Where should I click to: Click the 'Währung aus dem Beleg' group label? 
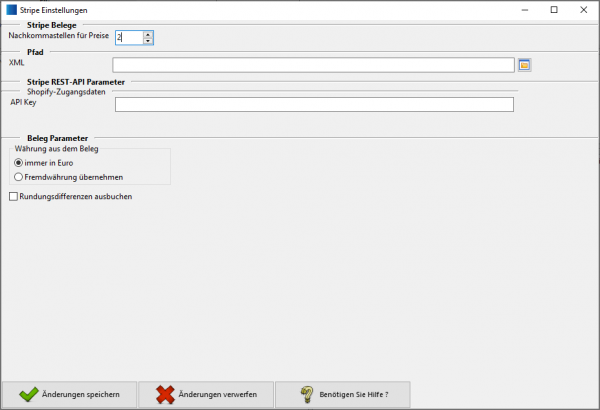[62, 148]
